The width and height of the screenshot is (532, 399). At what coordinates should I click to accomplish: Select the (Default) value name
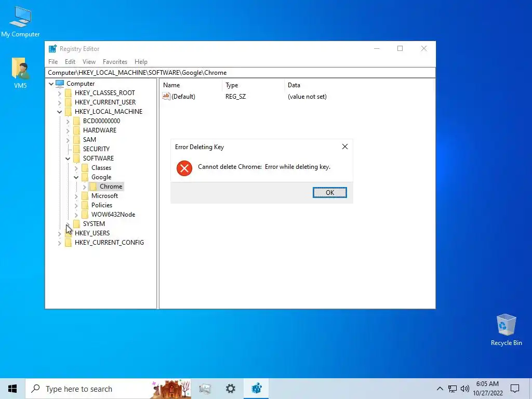[183, 96]
